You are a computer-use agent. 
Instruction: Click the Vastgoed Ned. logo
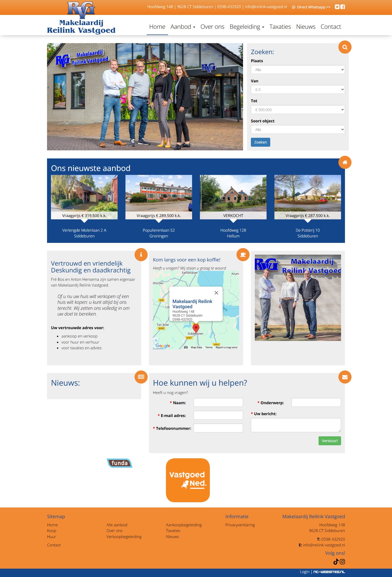click(188, 480)
